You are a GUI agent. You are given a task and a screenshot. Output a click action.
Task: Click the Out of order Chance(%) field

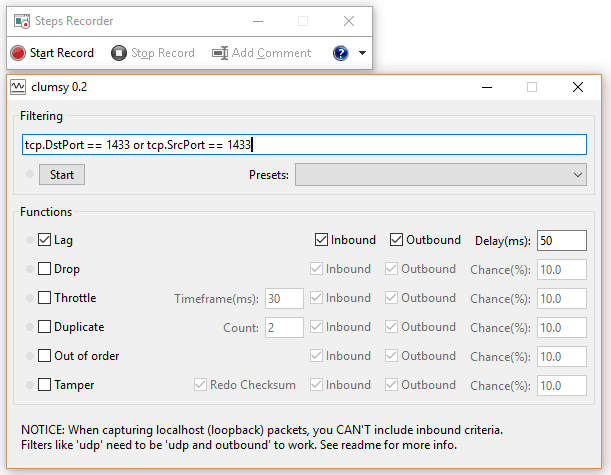(x=562, y=357)
